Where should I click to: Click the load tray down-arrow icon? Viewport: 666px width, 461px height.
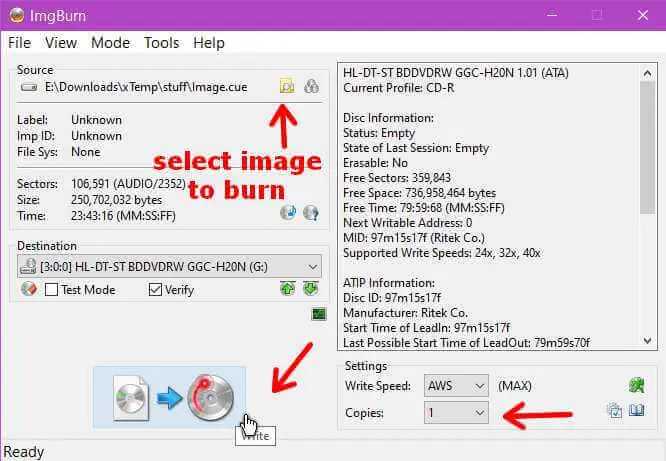(311, 288)
